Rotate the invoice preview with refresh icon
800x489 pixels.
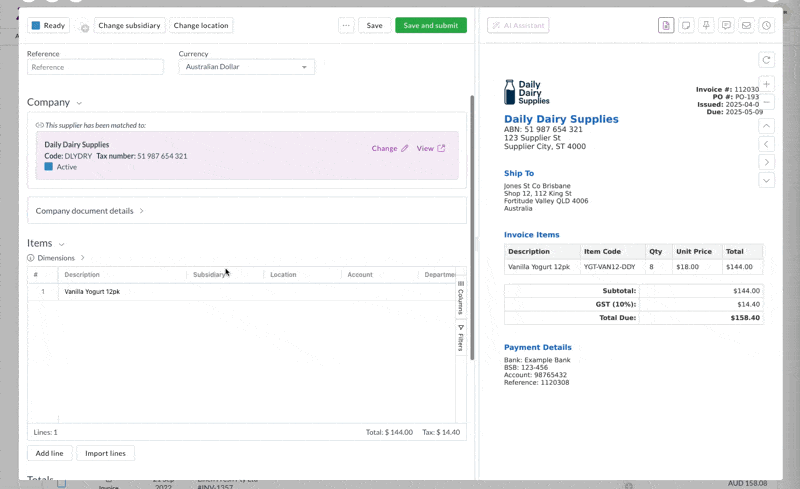[766, 60]
